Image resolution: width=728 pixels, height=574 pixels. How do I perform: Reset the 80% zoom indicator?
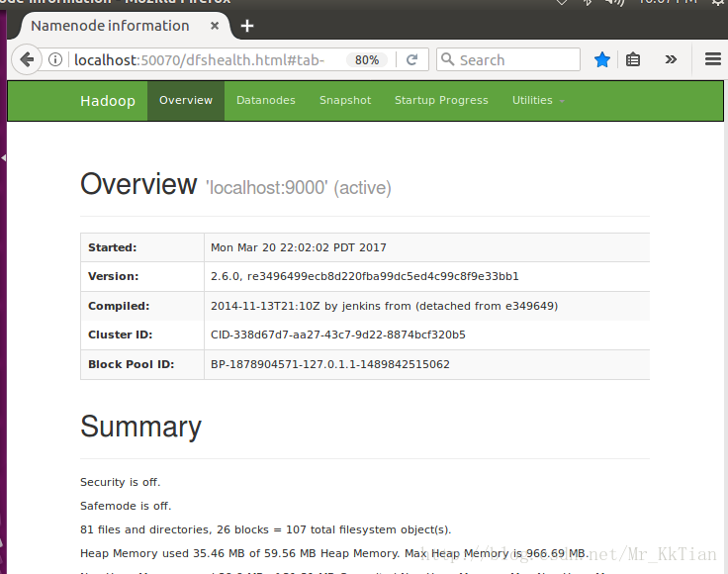[x=367, y=60]
